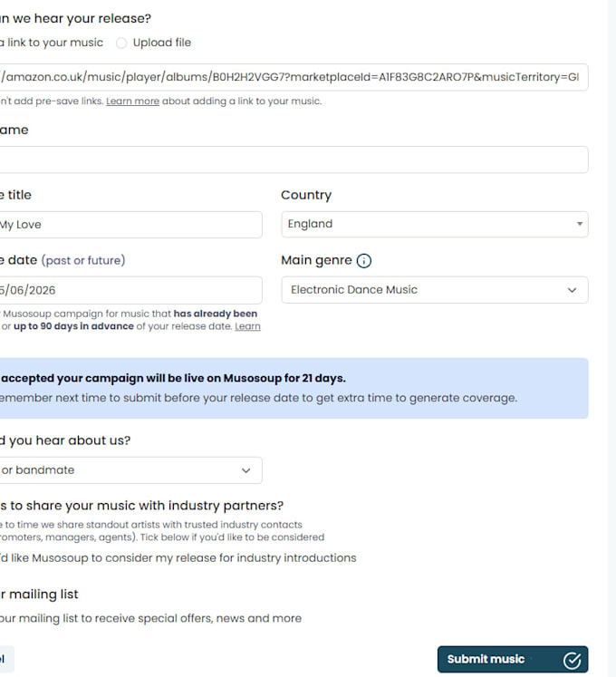This screenshot has height=677, width=616.
Task: Open the Learn more link about music links
Action: [x=132, y=101]
